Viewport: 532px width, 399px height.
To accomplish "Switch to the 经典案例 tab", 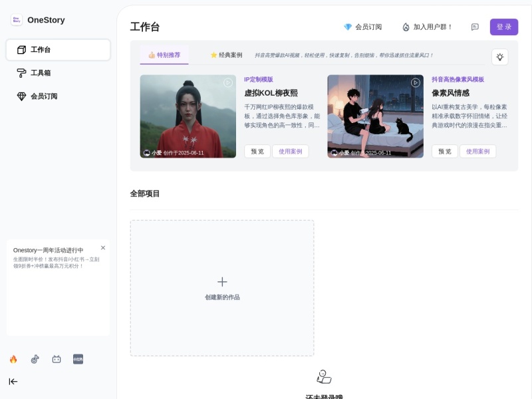I will point(226,55).
